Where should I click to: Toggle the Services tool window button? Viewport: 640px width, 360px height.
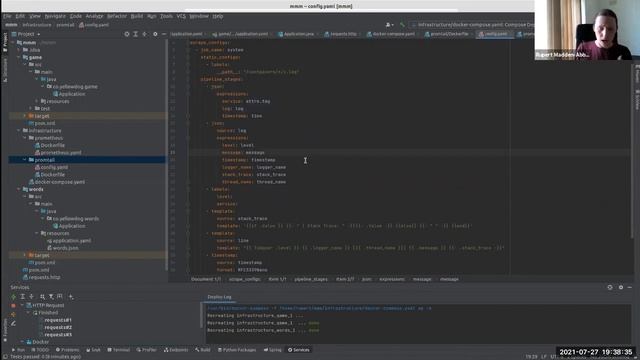pyautogui.click(x=299, y=350)
